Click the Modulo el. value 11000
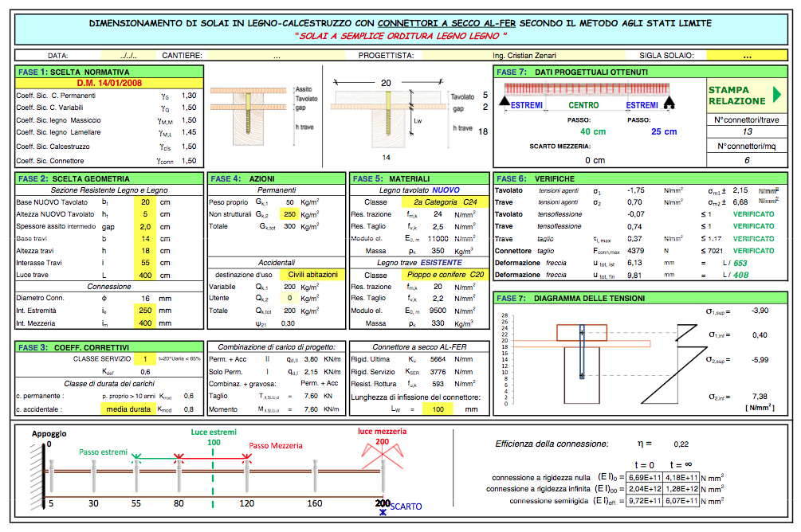Viewport: 801px width, 532px height. [438, 238]
